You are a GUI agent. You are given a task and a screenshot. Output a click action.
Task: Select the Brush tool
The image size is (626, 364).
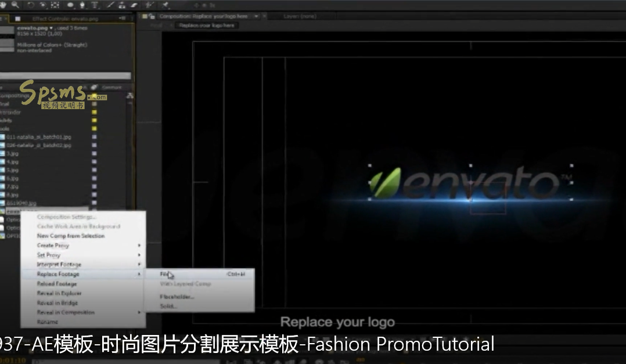click(x=110, y=5)
